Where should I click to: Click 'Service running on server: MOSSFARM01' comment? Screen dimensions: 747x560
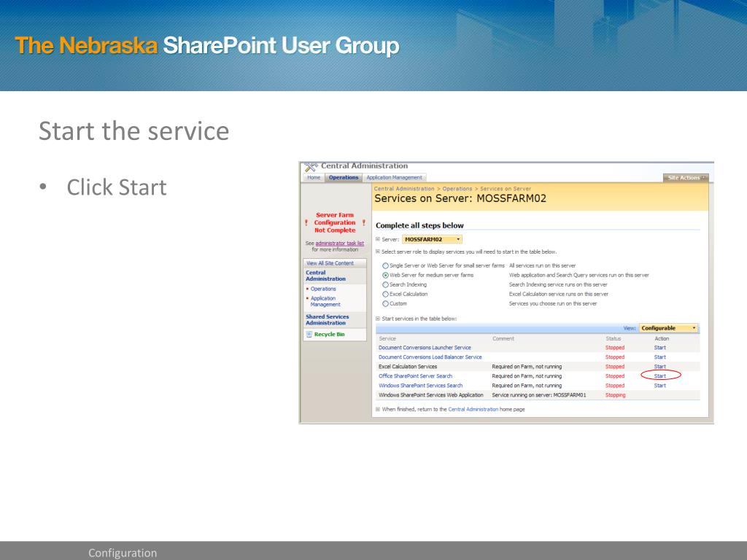click(x=539, y=395)
